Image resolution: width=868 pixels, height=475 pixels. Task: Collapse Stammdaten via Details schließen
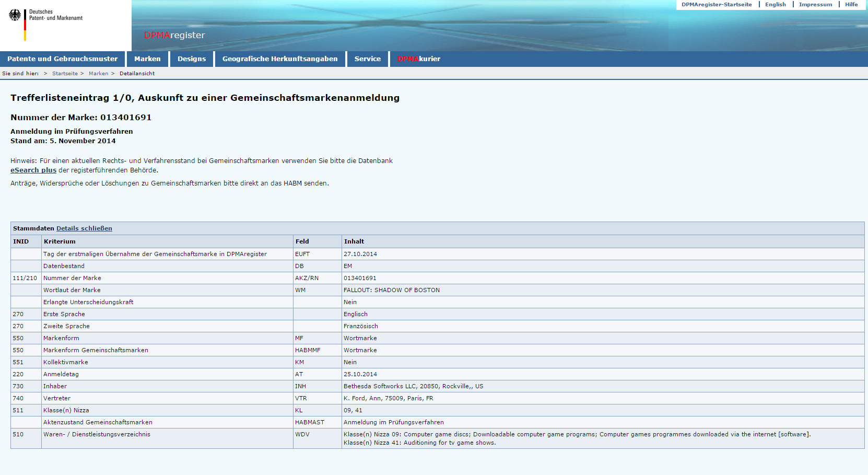[x=84, y=228]
